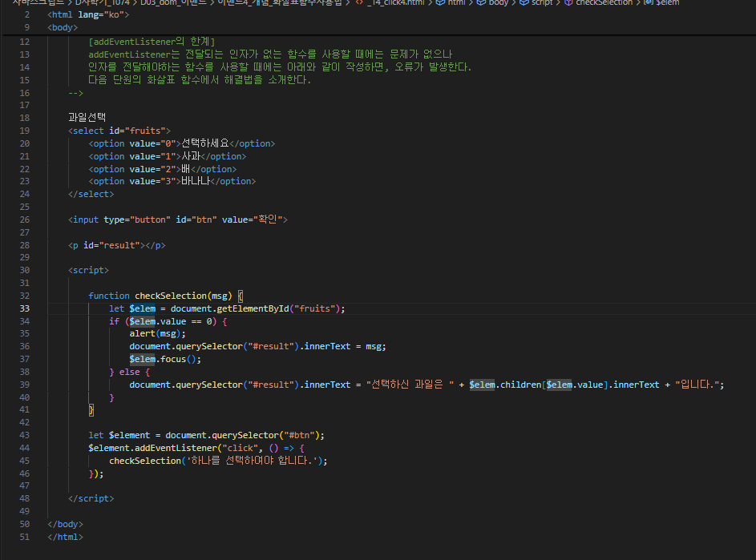Click the id="btn" attribute on line 26
Screen dimensions: 756x560
196,220
